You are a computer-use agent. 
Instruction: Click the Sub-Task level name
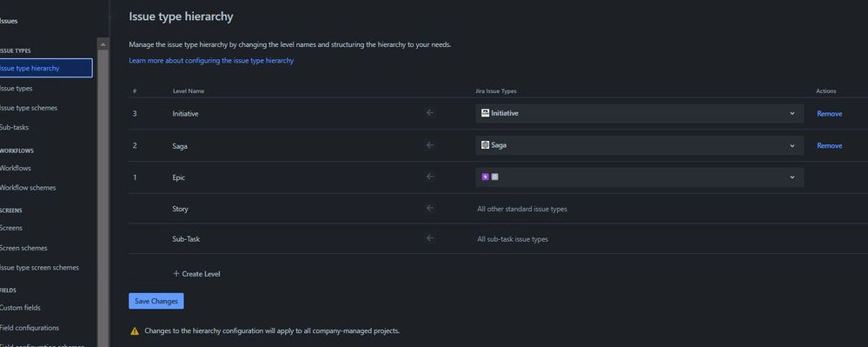(186, 239)
